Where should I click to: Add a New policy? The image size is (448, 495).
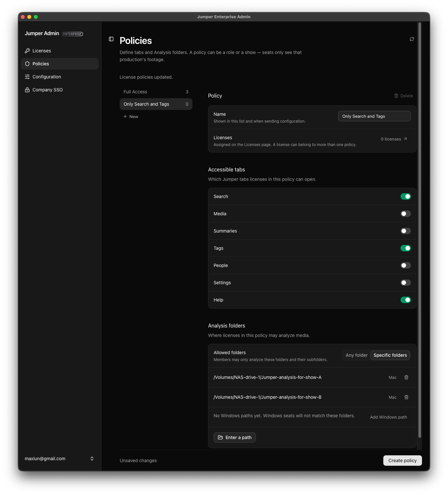coord(131,116)
